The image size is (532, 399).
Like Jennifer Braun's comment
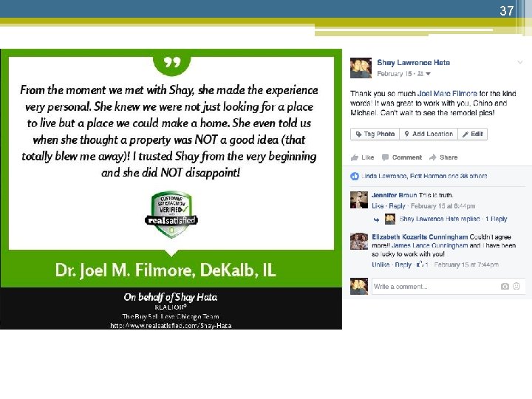point(378,206)
